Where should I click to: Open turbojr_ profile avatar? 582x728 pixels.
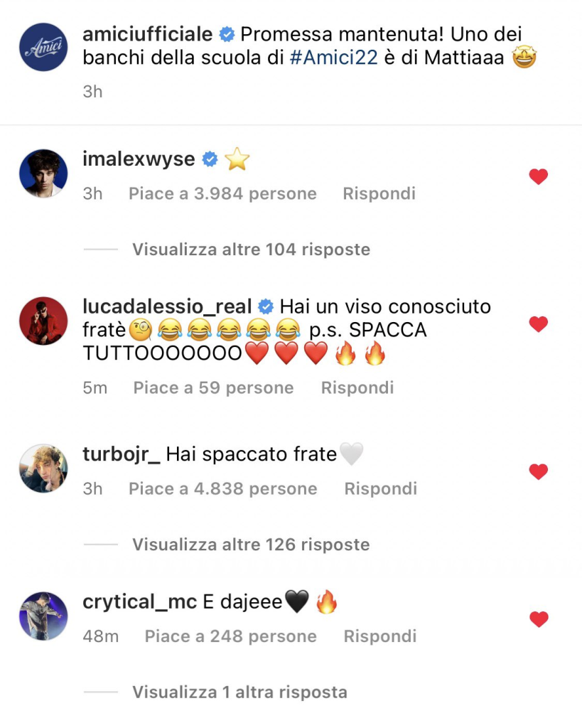[x=43, y=468]
